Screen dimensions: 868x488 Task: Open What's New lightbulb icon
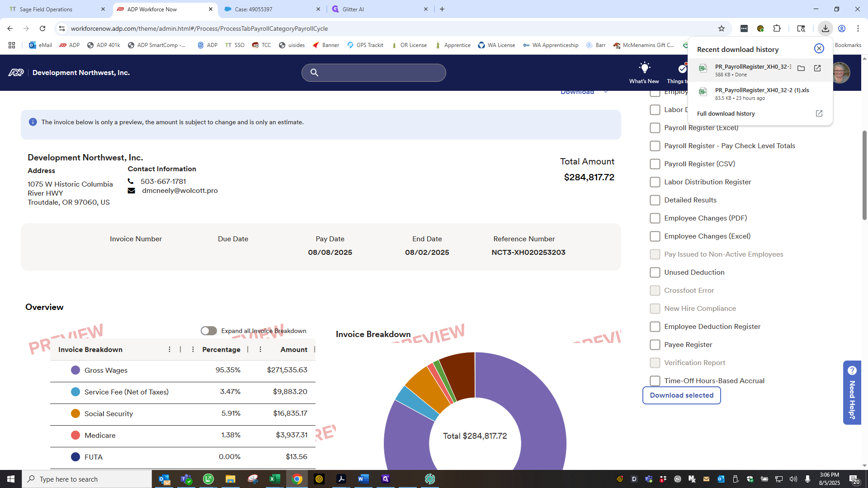644,68
